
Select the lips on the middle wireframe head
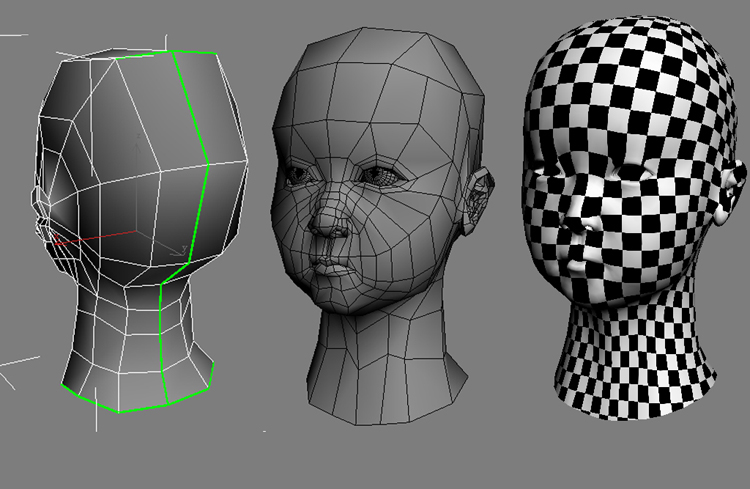click(x=331, y=264)
